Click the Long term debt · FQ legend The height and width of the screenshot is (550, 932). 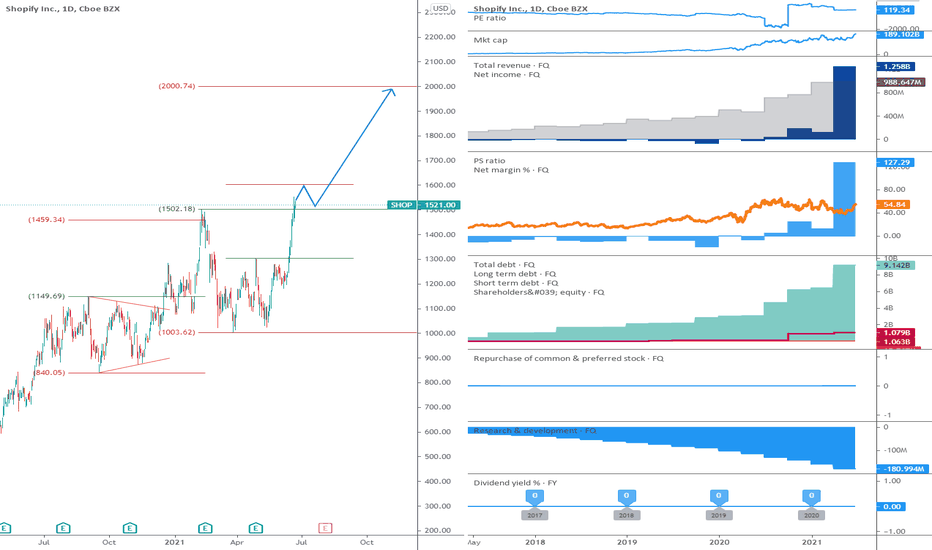pyautogui.click(x=515, y=274)
